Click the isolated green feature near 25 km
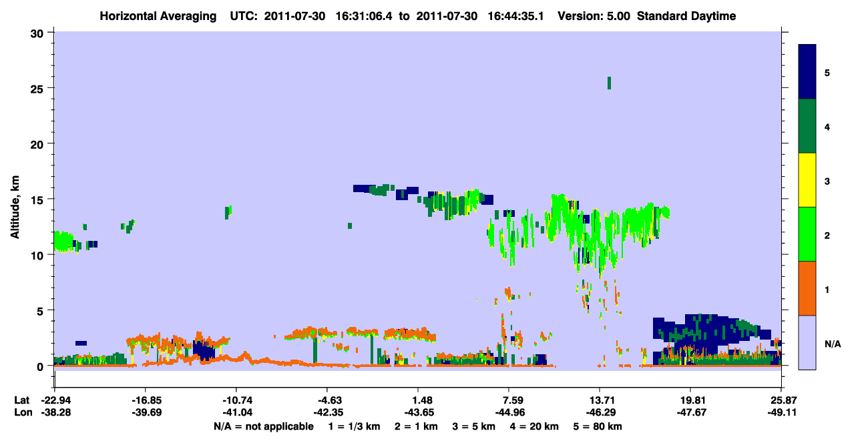The image size is (868, 445). [x=609, y=83]
